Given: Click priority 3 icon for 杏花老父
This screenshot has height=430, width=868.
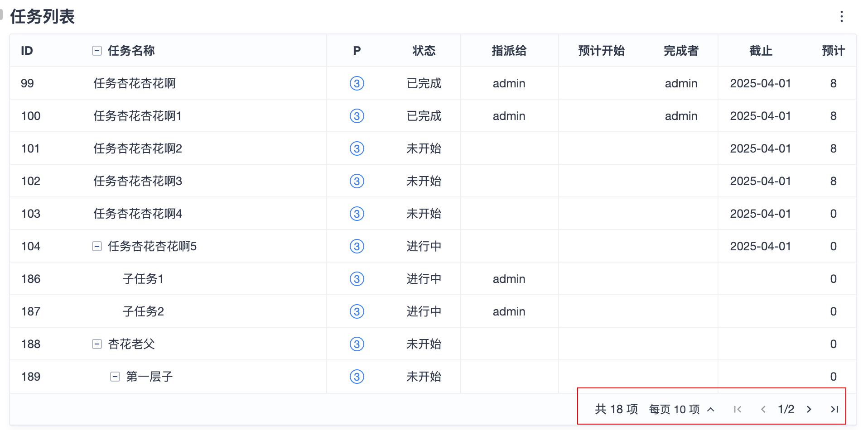Looking at the screenshot, I should [x=357, y=344].
